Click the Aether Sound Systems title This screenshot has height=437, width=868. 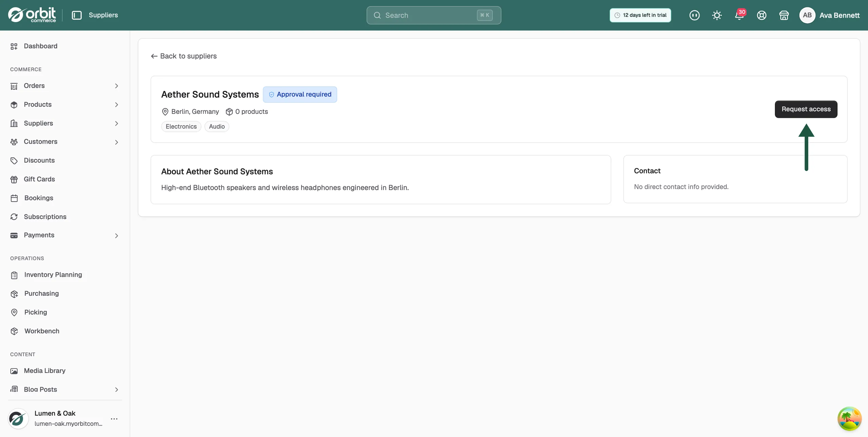click(210, 94)
